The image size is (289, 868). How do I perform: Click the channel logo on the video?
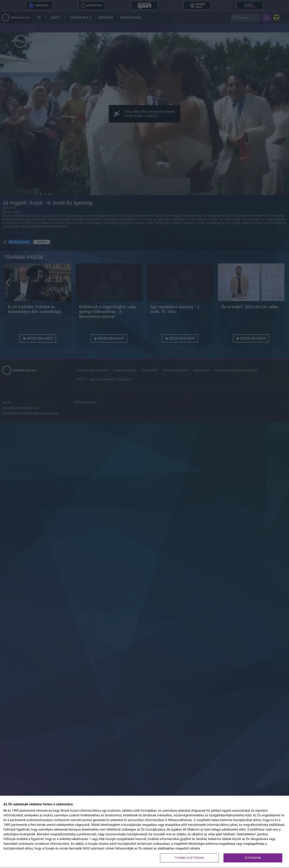pos(20,41)
